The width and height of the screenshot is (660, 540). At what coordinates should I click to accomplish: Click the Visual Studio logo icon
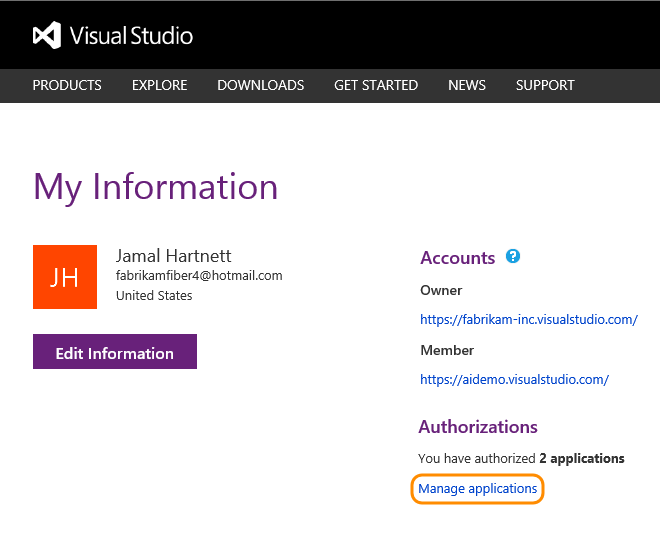point(47,36)
